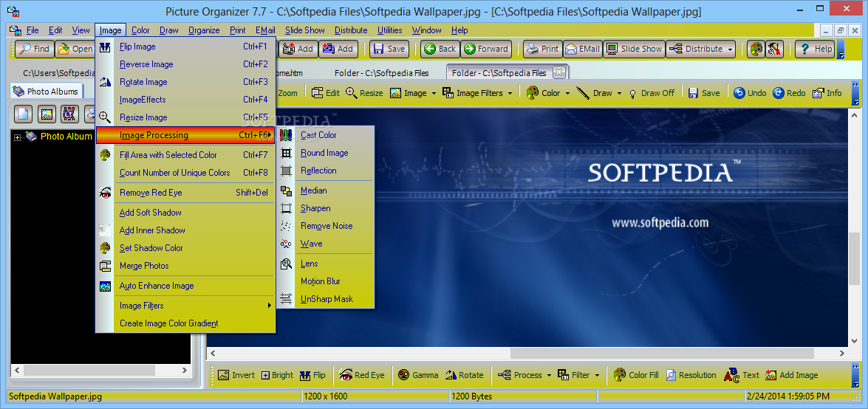
Task: Click the Resolution tool in bottom toolbar
Action: coord(691,375)
